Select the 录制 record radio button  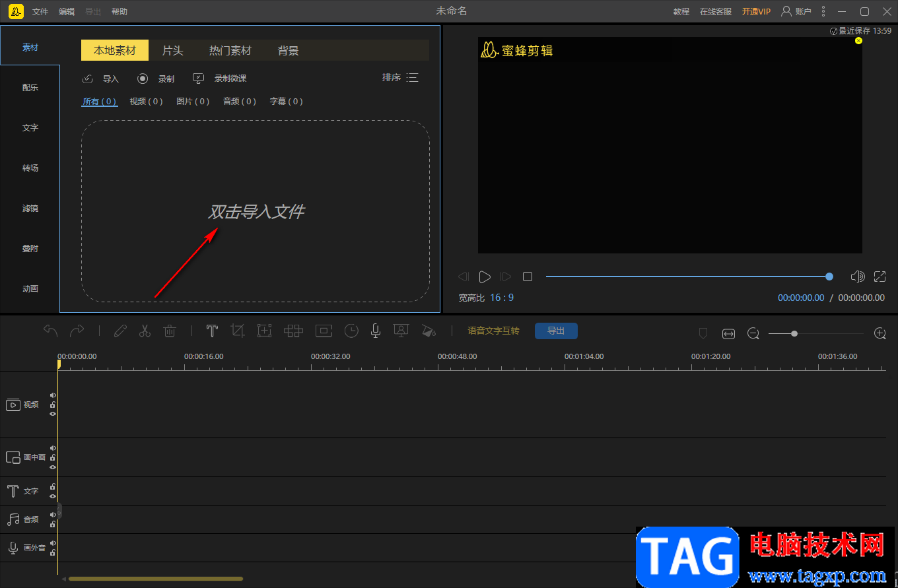(143, 79)
